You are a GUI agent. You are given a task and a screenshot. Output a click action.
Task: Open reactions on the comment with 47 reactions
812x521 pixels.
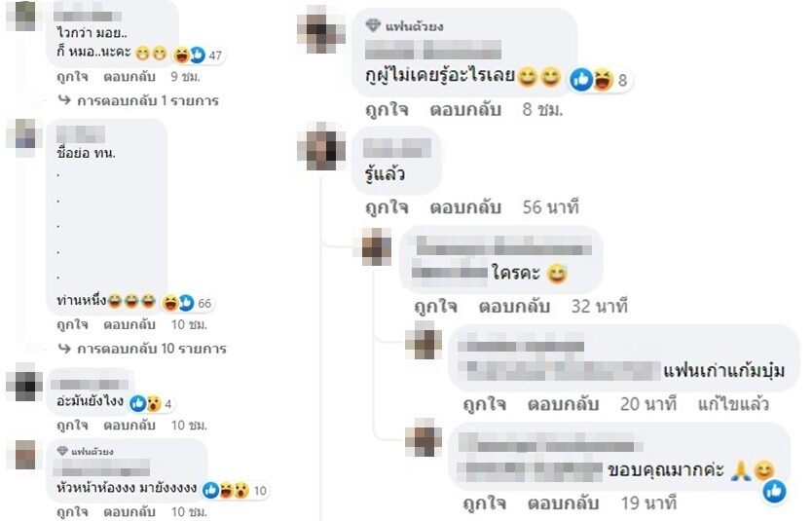click(198, 55)
